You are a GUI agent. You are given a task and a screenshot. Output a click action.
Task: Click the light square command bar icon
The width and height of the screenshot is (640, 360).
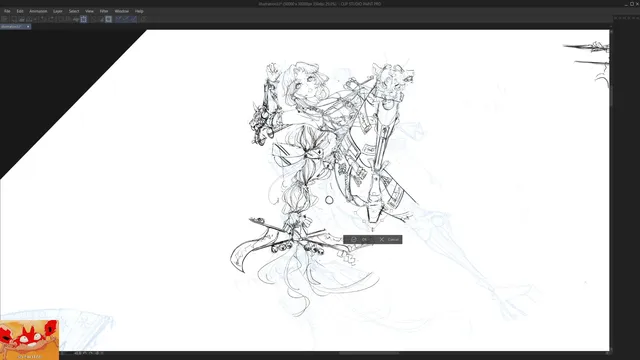[x=109, y=19]
